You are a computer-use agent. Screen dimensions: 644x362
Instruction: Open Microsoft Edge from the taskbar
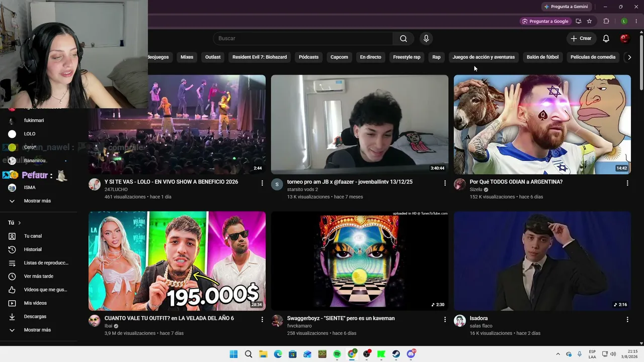(278, 354)
